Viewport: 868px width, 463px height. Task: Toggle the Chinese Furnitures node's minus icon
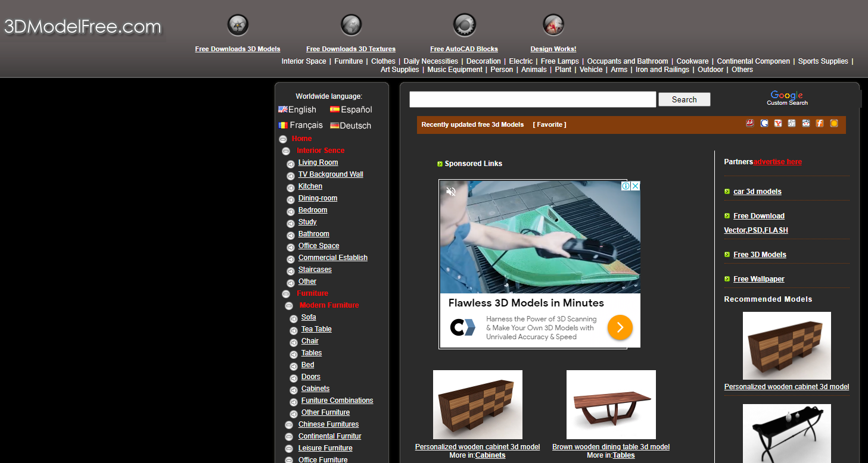pyautogui.click(x=289, y=425)
